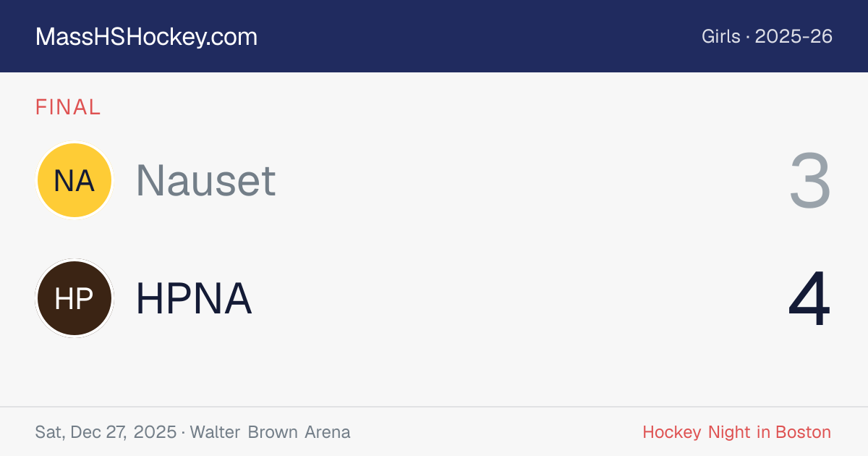The height and width of the screenshot is (456, 868).
Task: Click the Walter Brown Arena venue text
Action: [x=271, y=432]
